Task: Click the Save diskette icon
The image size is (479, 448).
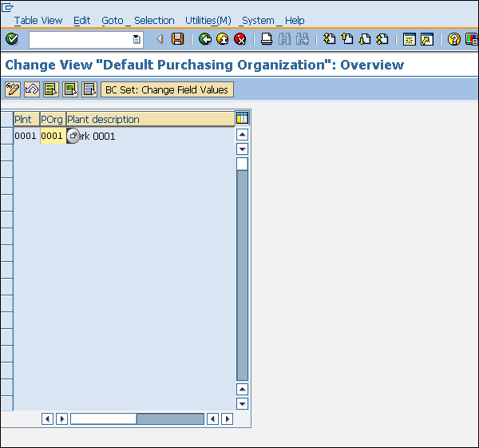Action: pos(177,39)
